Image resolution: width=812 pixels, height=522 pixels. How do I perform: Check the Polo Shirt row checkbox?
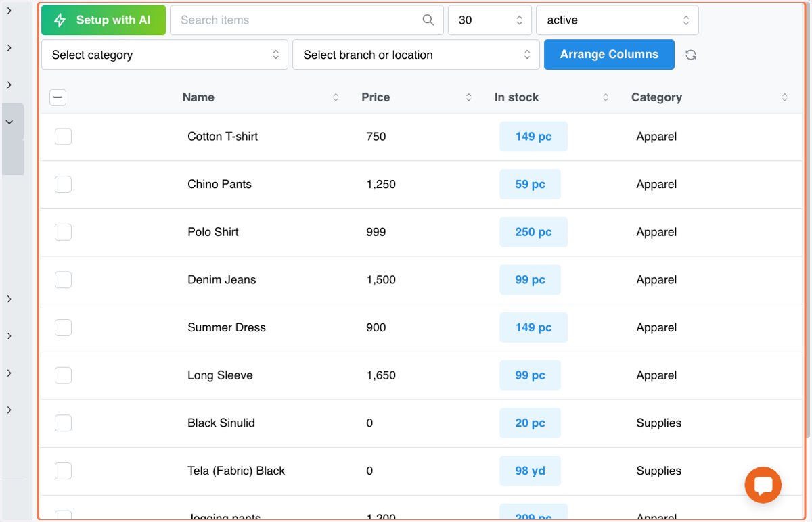point(63,232)
